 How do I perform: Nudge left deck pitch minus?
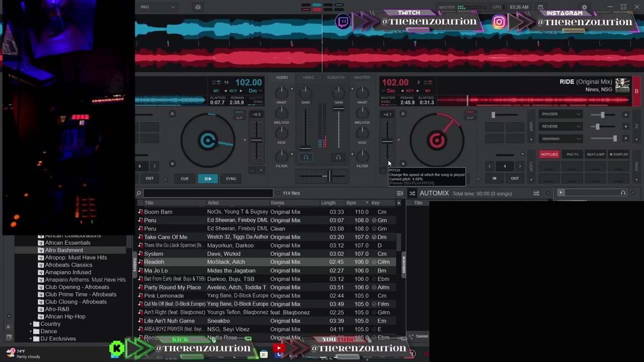[x=253, y=170]
